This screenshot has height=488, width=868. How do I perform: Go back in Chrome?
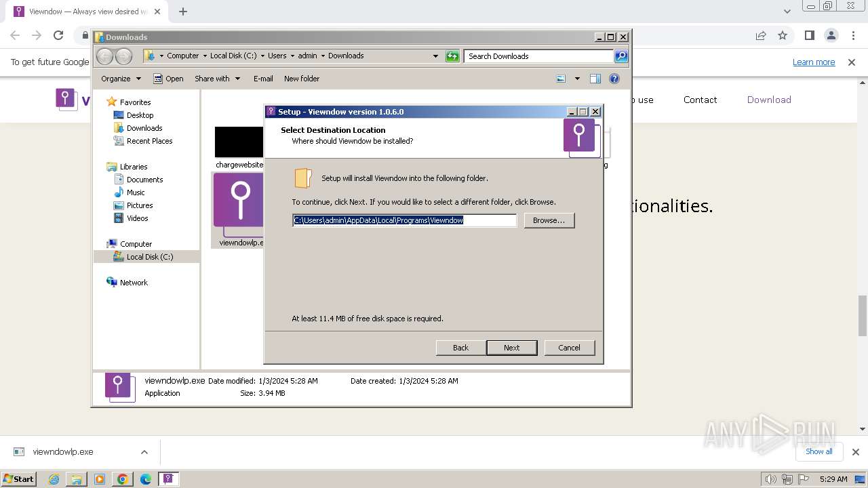tap(15, 35)
